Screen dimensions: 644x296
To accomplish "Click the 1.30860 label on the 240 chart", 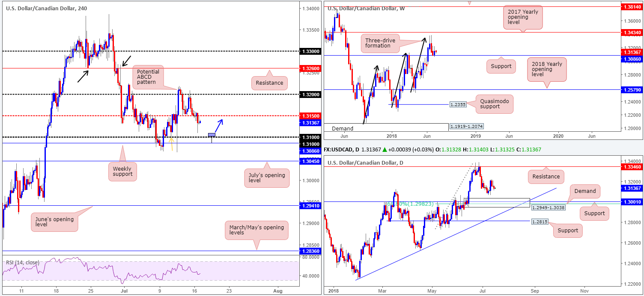I will click(x=310, y=151).
